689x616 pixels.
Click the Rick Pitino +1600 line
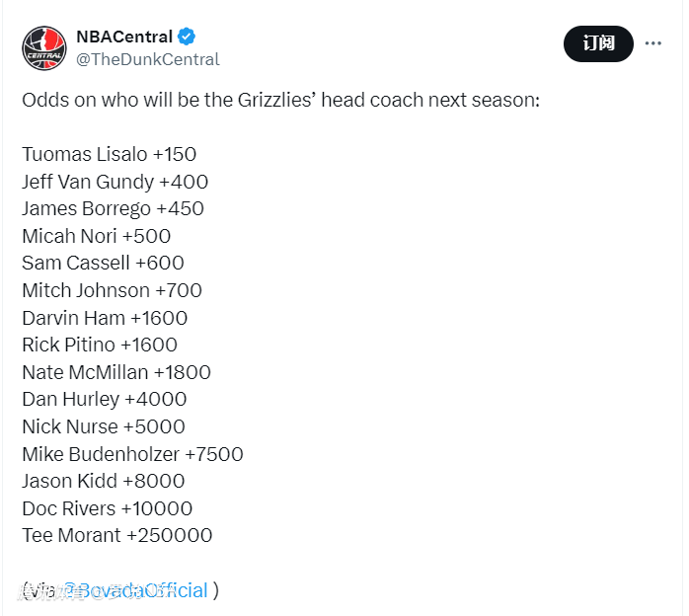point(99,345)
